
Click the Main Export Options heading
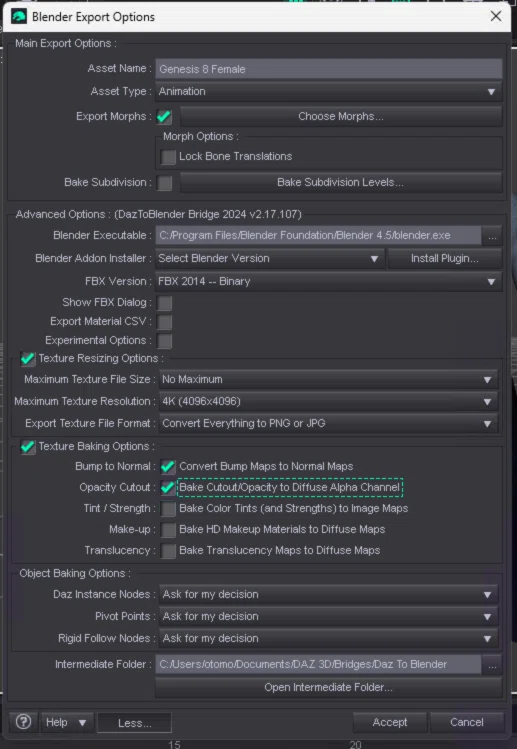click(65, 43)
